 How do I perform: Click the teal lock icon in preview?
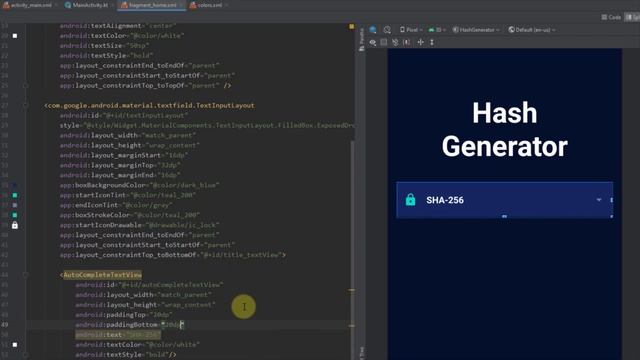(411, 200)
